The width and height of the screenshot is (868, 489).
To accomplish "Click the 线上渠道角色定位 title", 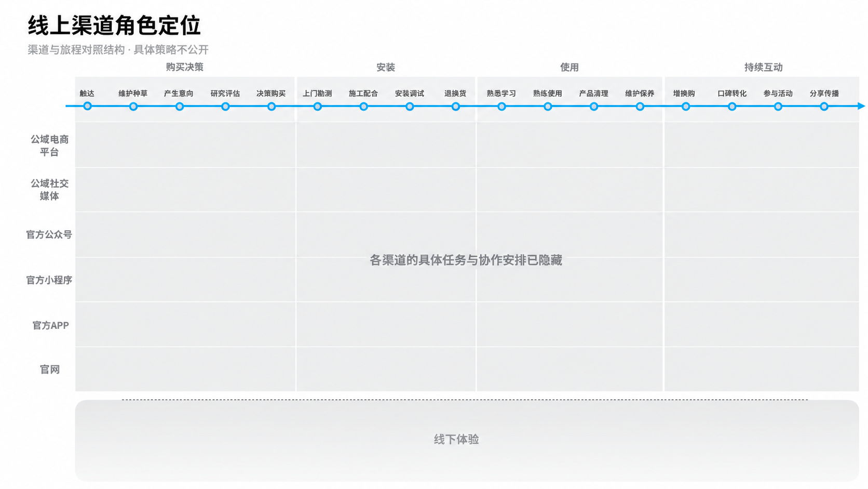I will click(x=114, y=25).
